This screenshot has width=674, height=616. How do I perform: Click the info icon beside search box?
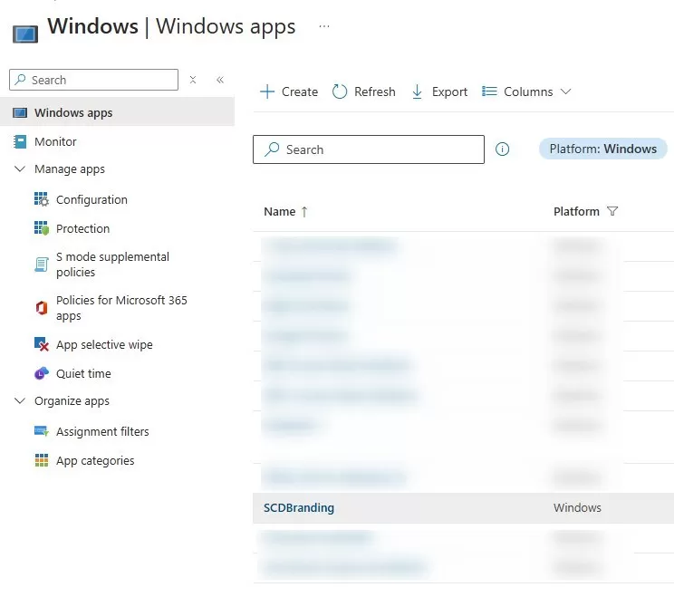point(503,149)
